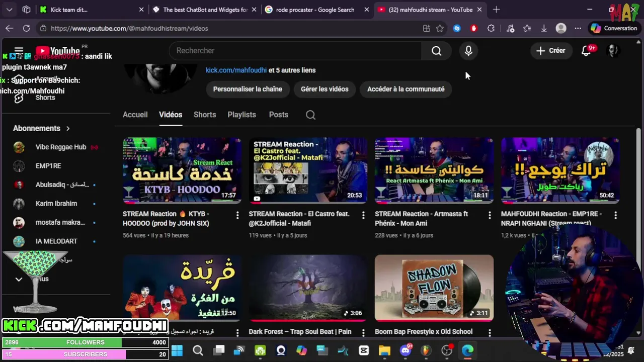The image size is (644, 362).
Task: Open the split screen / apps icon in address bar
Action: [x=427, y=28]
